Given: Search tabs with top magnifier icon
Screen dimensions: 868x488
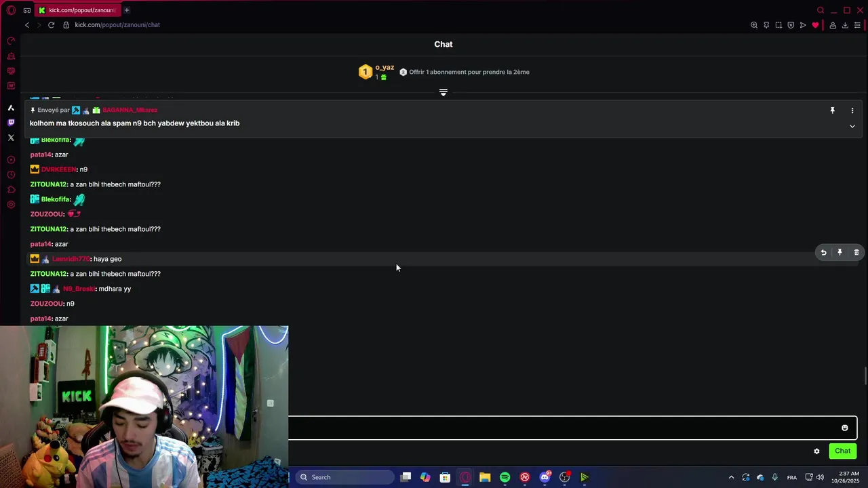Looking at the screenshot, I should (821, 10).
